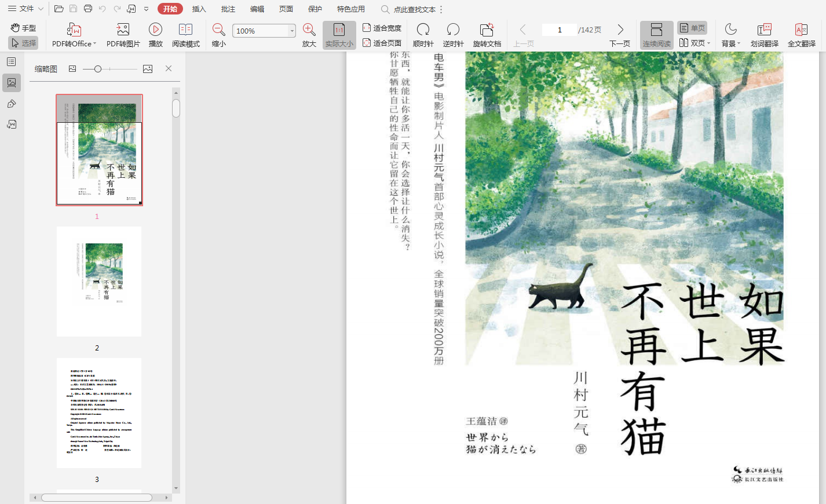Start slideshow with 播放

pos(155,35)
